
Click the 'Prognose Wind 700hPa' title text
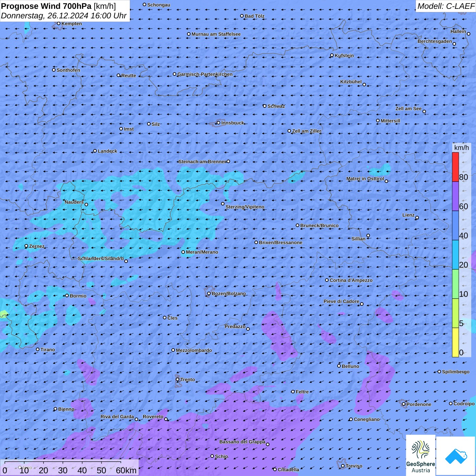click(46, 6)
